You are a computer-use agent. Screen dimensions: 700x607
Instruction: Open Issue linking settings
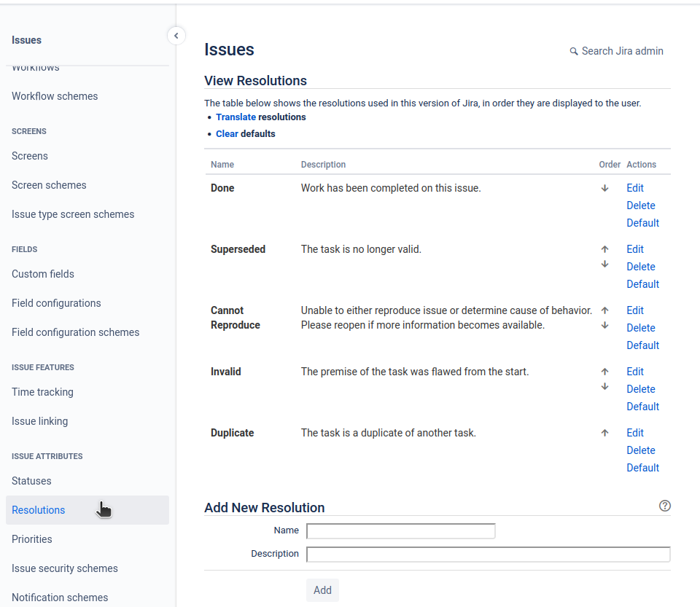click(x=39, y=421)
